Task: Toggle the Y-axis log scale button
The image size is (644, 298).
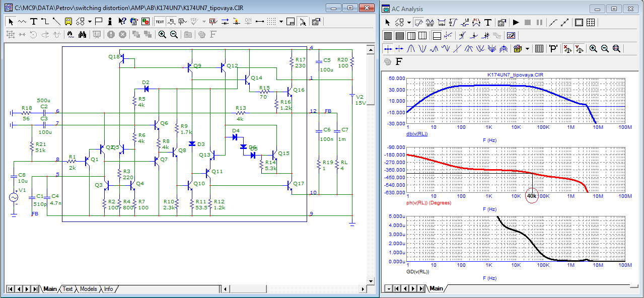Action: (579, 49)
